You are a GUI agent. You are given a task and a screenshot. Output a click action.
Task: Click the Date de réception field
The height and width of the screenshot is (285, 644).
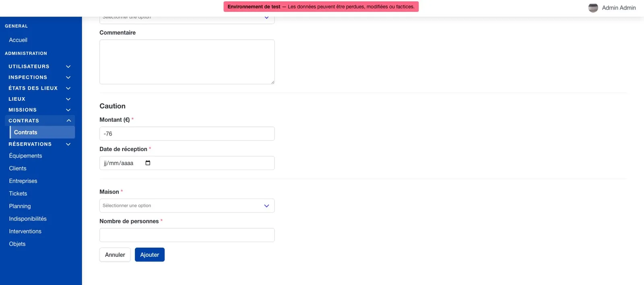click(187, 163)
